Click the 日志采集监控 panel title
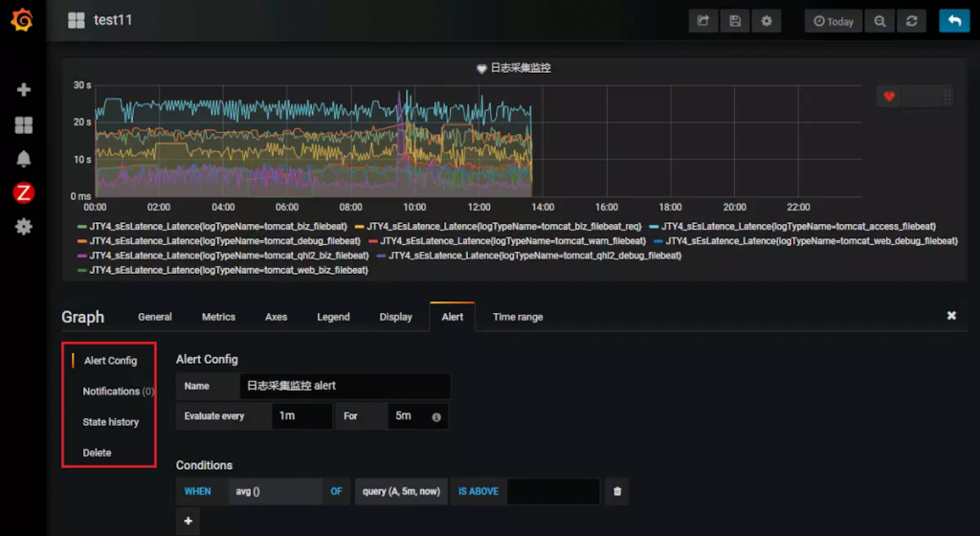The image size is (980, 536). (x=520, y=68)
